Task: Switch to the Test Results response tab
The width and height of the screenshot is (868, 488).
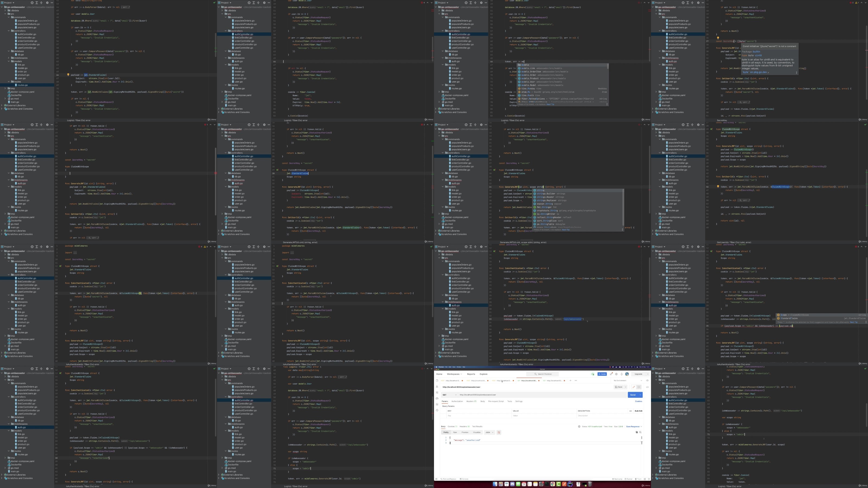Action: (x=477, y=426)
